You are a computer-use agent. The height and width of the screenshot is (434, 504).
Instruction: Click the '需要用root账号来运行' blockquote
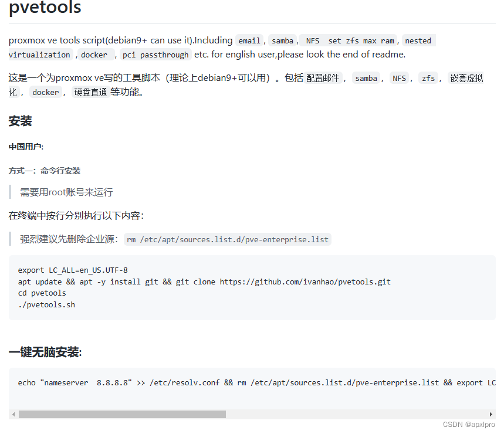[x=66, y=192]
